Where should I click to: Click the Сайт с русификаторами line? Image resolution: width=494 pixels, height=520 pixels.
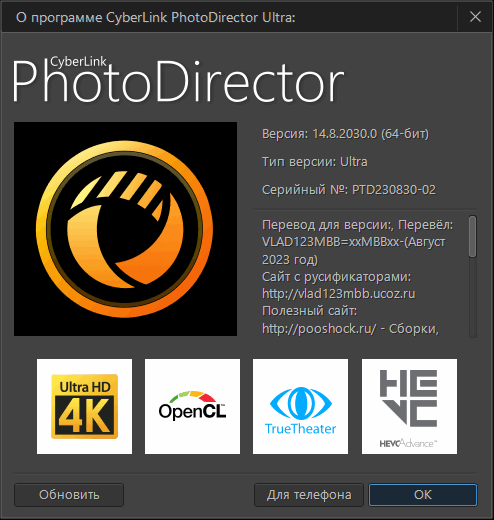pos(337,277)
